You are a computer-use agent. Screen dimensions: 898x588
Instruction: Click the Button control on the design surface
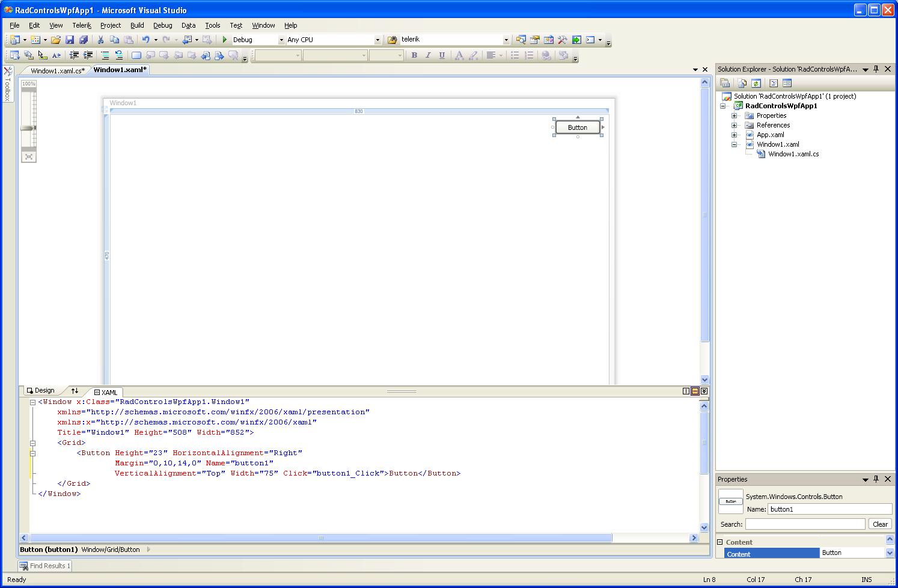577,127
